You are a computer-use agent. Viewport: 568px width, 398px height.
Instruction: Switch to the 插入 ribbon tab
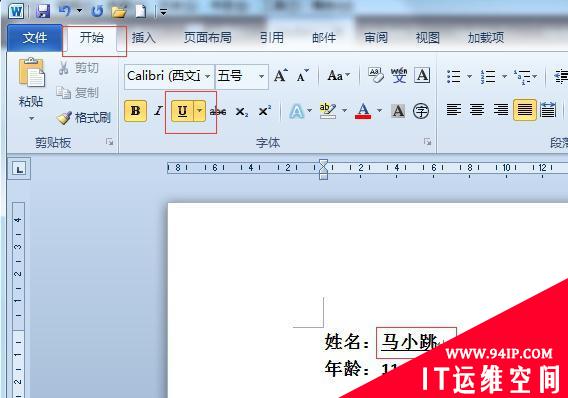pos(143,38)
